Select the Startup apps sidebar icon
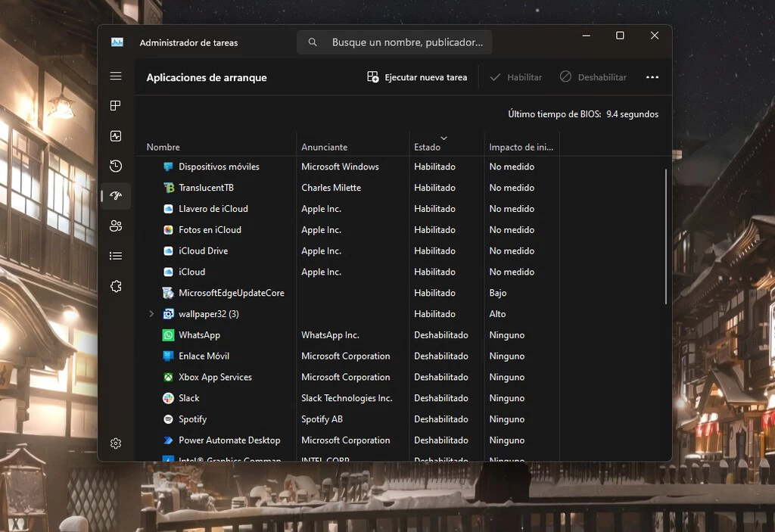This screenshot has height=532, width=775. point(116,196)
